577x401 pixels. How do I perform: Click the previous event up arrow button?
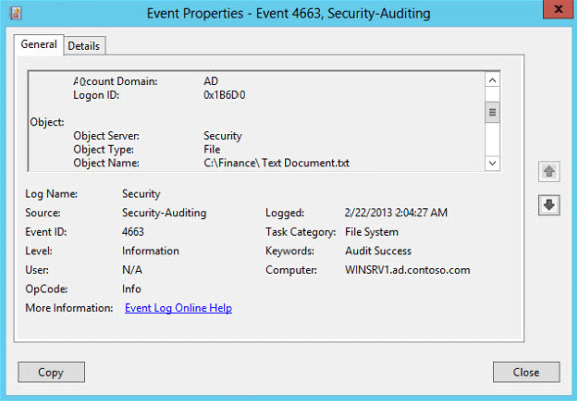[549, 171]
